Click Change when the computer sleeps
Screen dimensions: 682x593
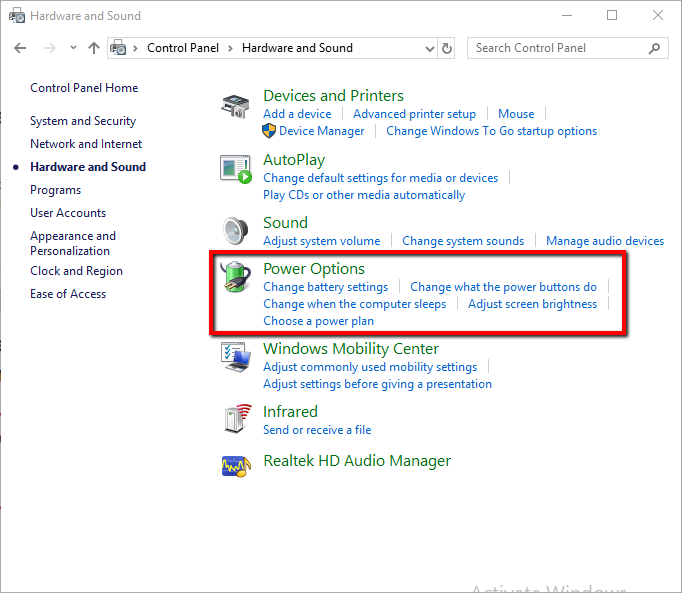click(354, 304)
